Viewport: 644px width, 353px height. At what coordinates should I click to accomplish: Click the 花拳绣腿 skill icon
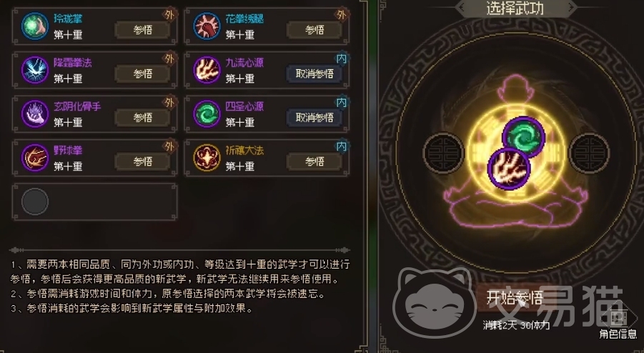[x=207, y=26]
